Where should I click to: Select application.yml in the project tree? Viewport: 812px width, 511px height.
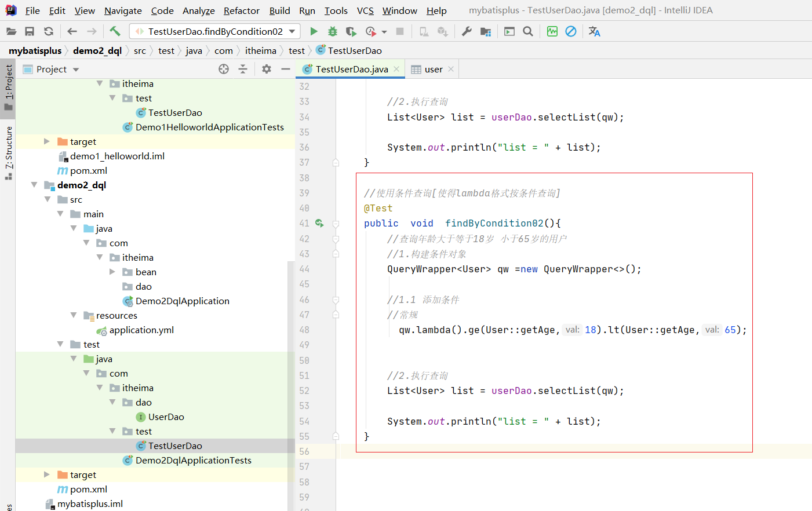tap(141, 330)
